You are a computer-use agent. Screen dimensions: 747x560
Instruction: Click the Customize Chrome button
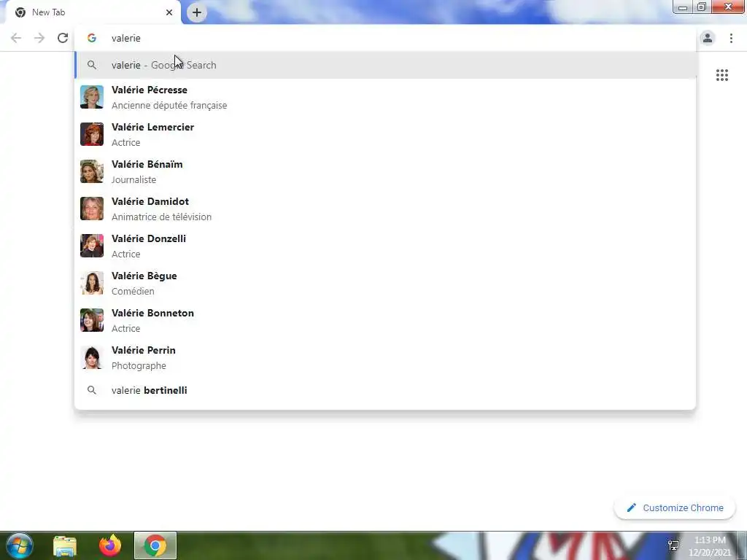(675, 507)
